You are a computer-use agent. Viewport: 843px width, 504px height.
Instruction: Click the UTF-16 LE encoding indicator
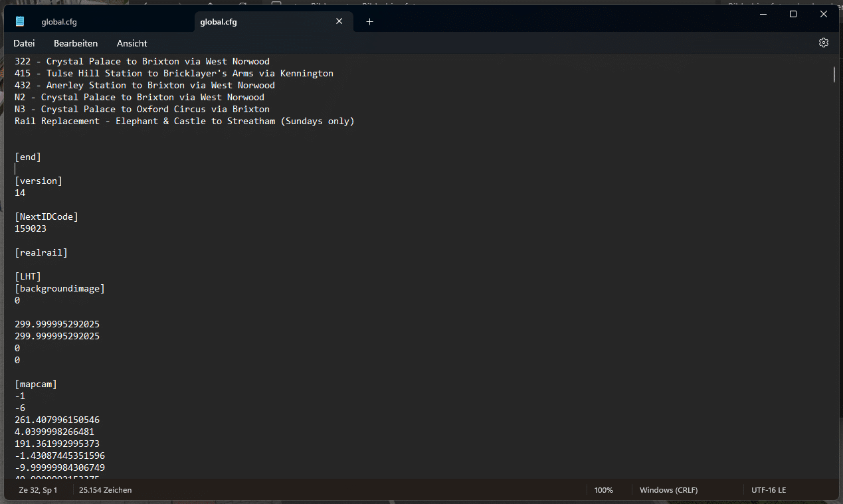tap(768, 490)
